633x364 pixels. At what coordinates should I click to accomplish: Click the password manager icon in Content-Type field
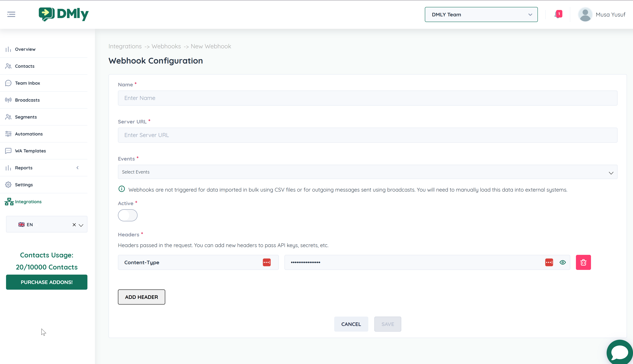(x=266, y=262)
